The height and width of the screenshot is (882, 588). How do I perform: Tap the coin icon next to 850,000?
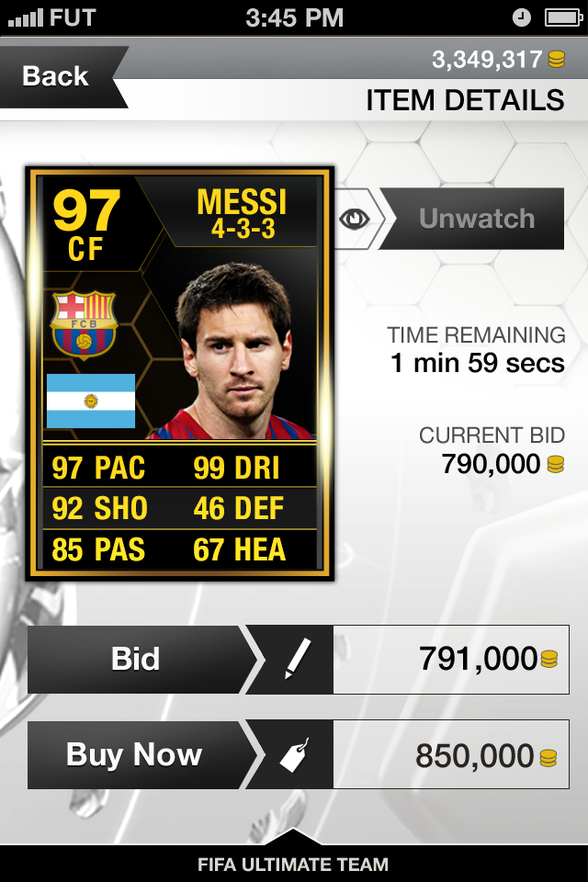click(548, 758)
